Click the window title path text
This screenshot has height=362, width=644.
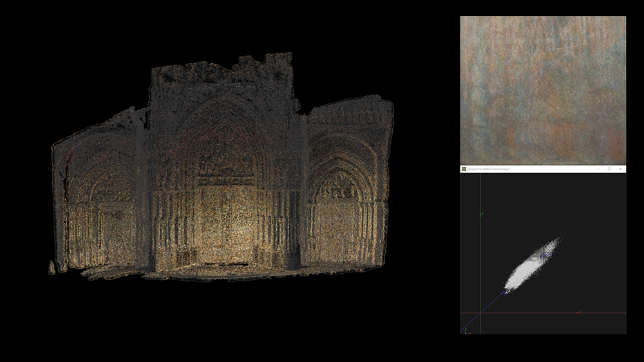491,169
